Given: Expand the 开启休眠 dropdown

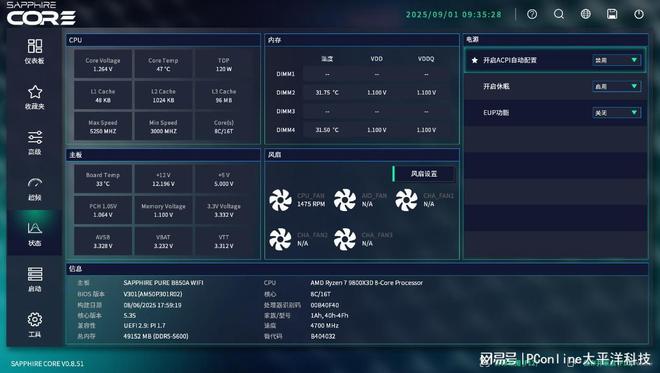Looking at the screenshot, I should (617, 86).
